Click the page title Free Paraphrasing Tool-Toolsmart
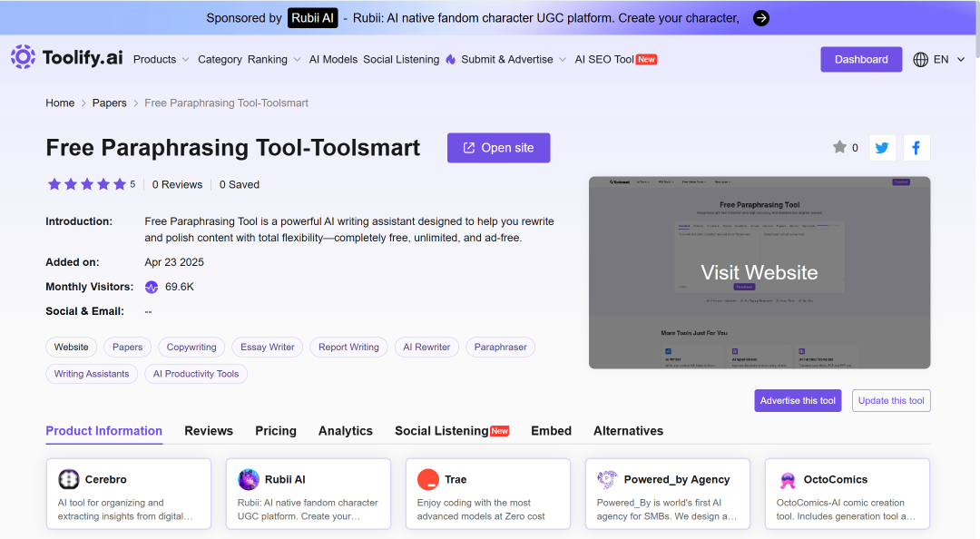The image size is (980, 539). coord(232,148)
